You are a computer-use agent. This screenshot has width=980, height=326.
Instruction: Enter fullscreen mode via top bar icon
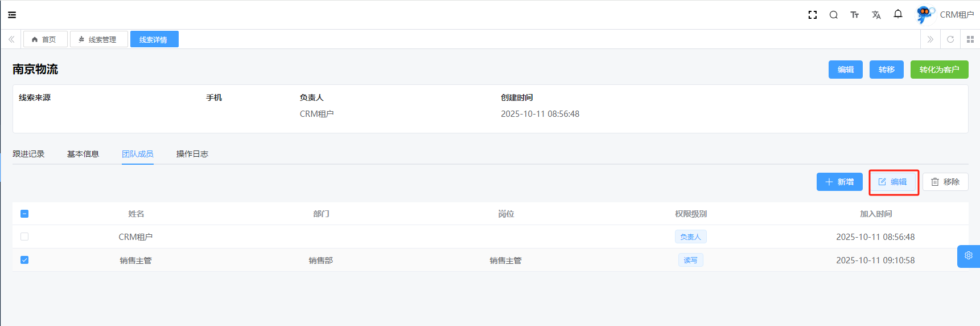pos(813,15)
